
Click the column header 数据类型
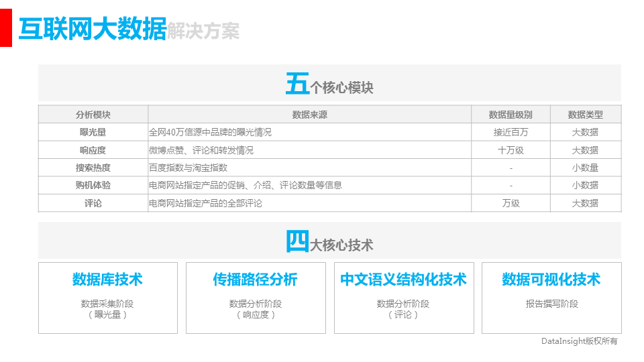point(585,115)
